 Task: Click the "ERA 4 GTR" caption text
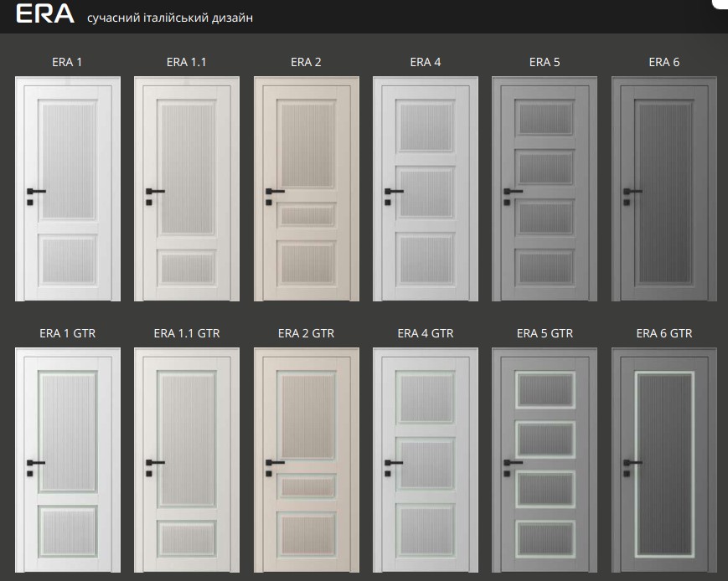pos(426,333)
